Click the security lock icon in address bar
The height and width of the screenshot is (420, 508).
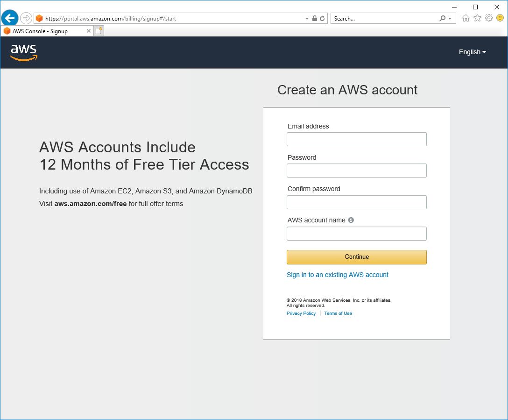point(314,18)
